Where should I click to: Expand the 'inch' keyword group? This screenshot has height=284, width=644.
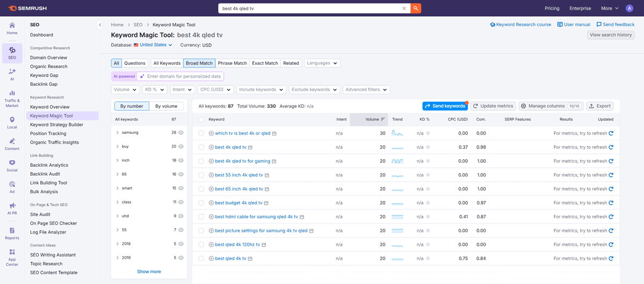pyautogui.click(x=118, y=160)
